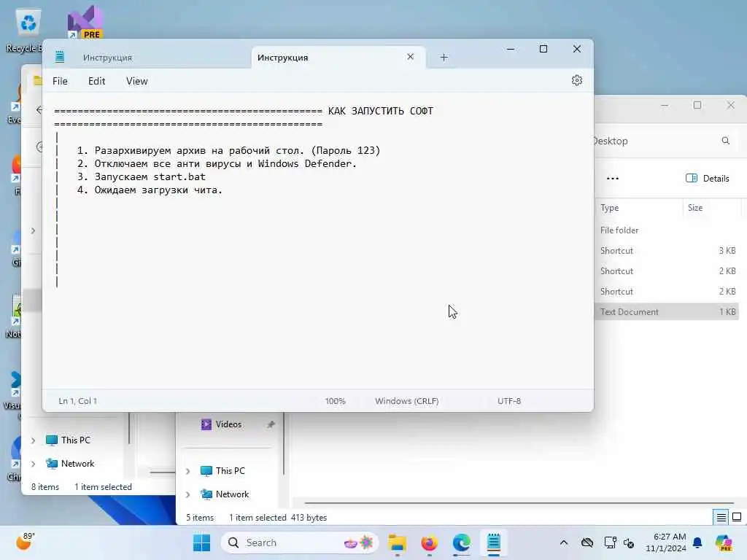Select the Text Document 1 KB row
Image resolution: width=747 pixels, height=560 pixels.
(x=667, y=312)
